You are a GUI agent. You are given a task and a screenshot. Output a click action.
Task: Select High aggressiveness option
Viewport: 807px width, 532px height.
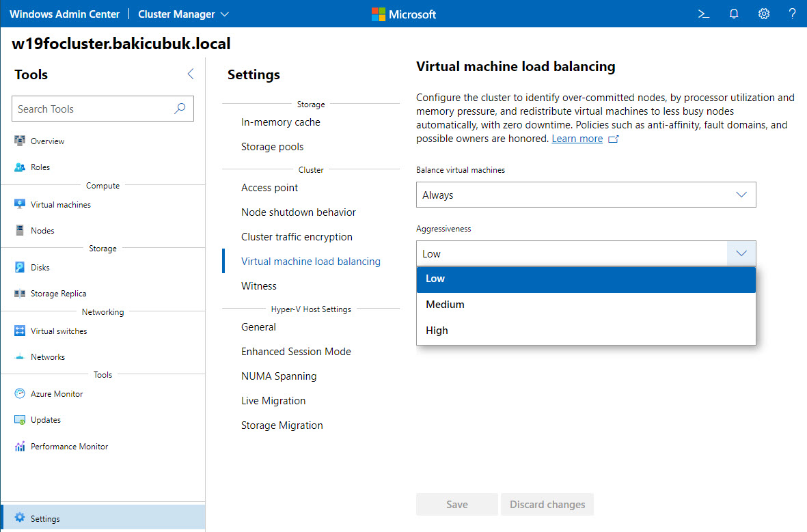[x=586, y=331]
